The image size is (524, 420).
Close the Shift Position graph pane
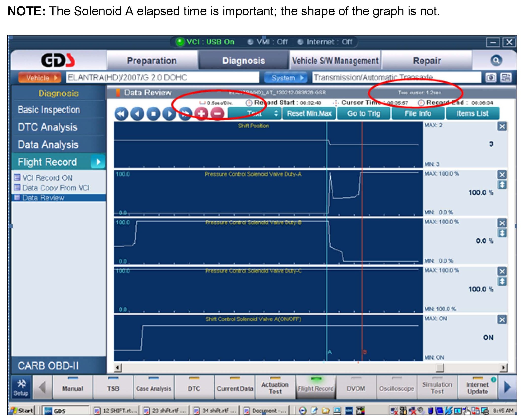point(502,127)
